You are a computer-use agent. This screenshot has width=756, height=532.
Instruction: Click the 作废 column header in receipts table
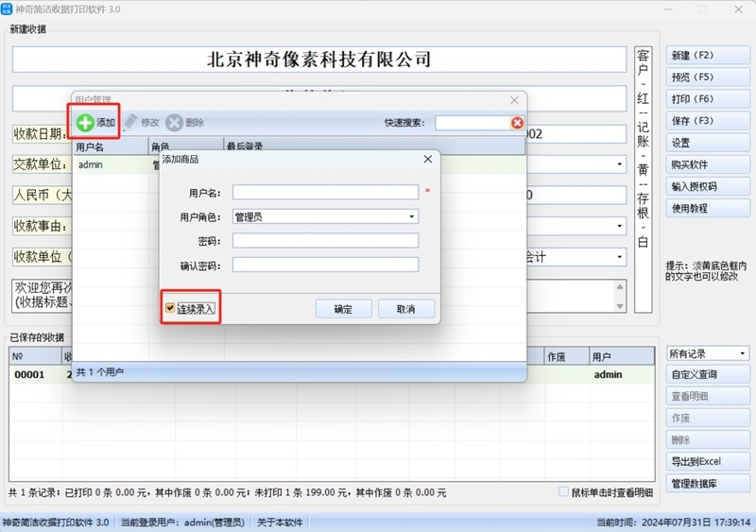coord(567,356)
